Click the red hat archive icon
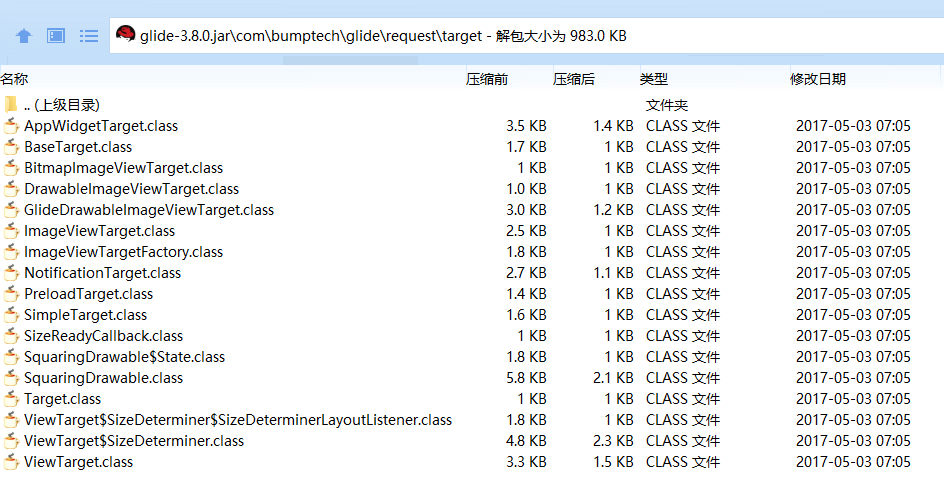This screenshot has width=944, height=497. tap(126, 34)
